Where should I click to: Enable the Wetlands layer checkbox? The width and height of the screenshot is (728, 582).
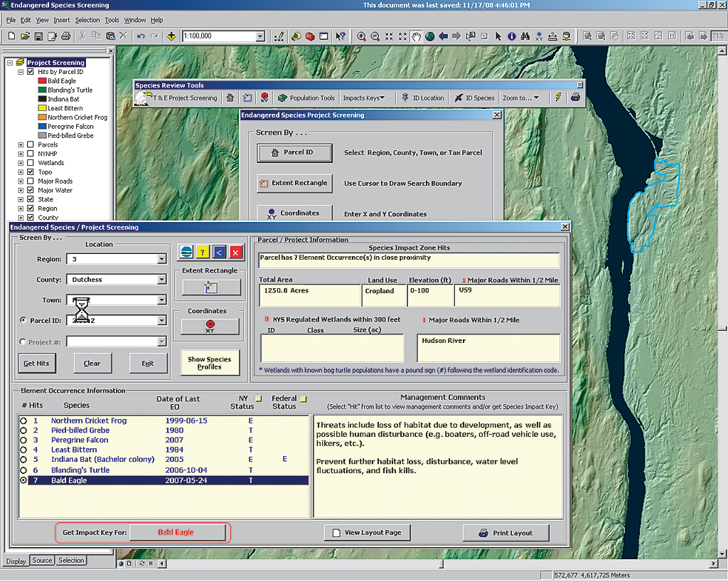click(x=30, y=163)
